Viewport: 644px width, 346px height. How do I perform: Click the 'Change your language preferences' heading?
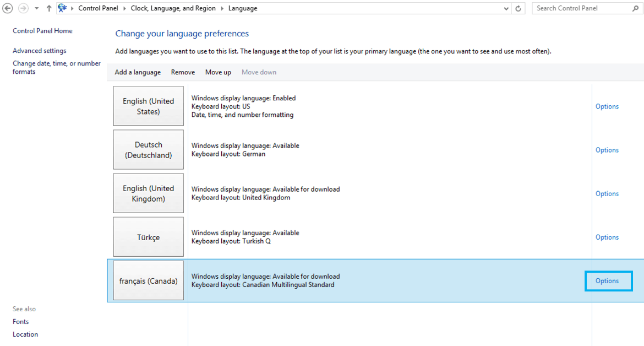coord(182,34)
